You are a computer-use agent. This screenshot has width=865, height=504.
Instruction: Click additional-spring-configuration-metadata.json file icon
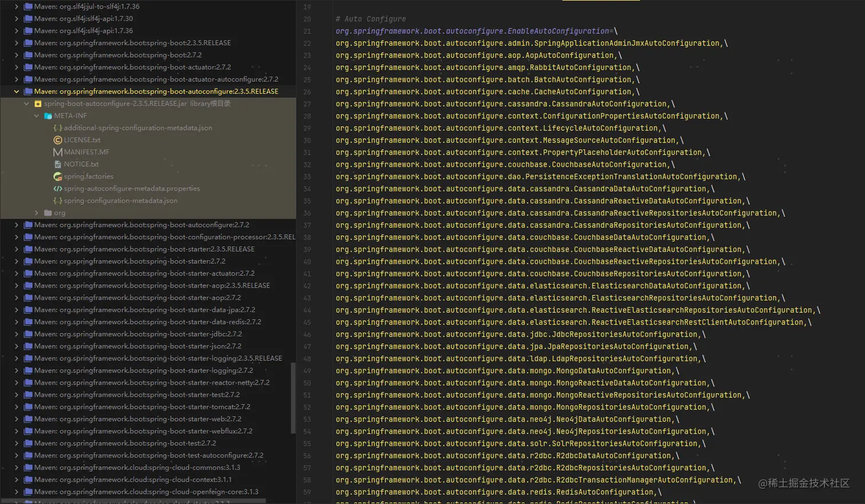[x=58, y=128]
